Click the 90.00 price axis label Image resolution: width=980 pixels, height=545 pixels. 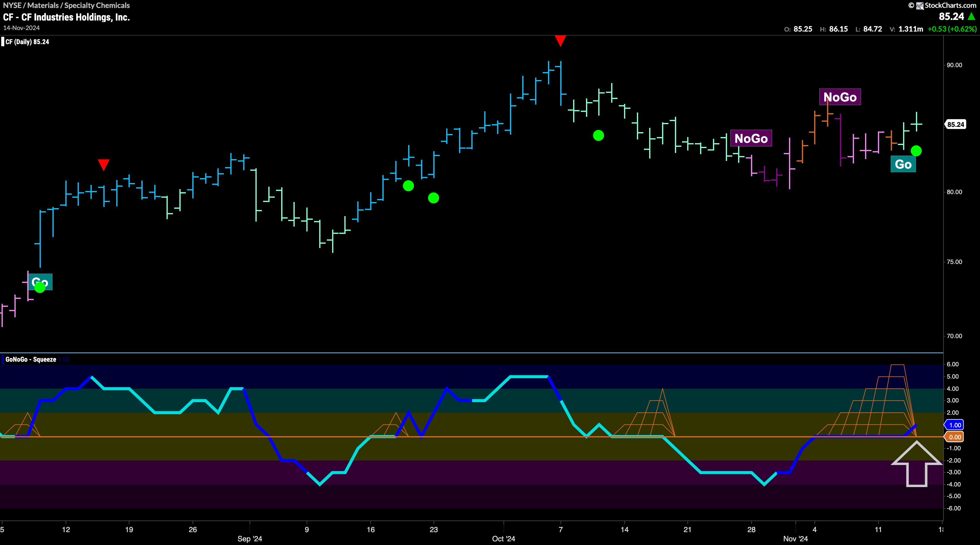pos(954,65)
